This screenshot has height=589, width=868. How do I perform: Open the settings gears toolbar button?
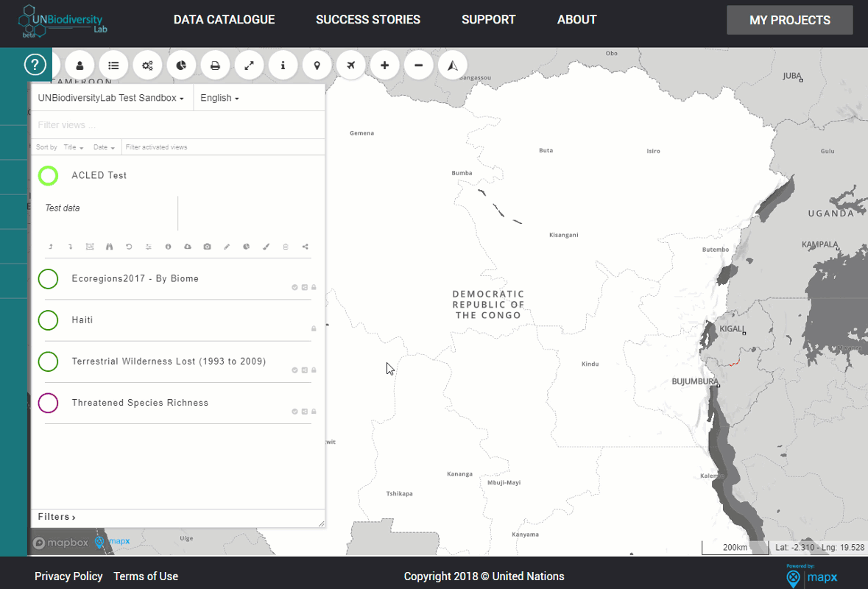tap(147, 66)
